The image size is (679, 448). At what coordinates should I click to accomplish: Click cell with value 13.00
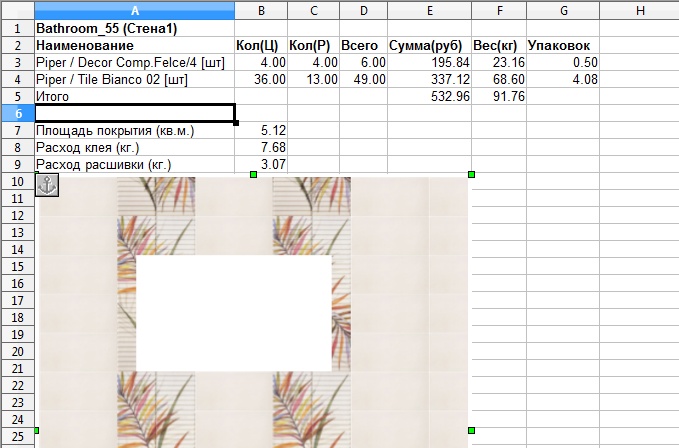(314, 80)
